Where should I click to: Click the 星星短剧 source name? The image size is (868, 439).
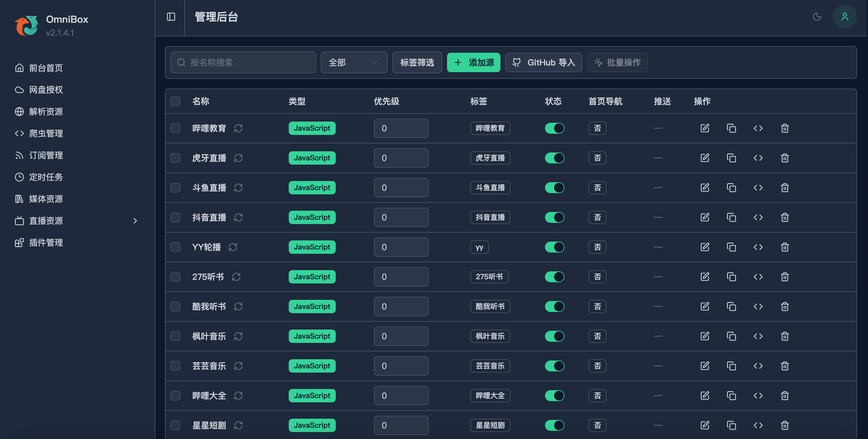point(209,425)
